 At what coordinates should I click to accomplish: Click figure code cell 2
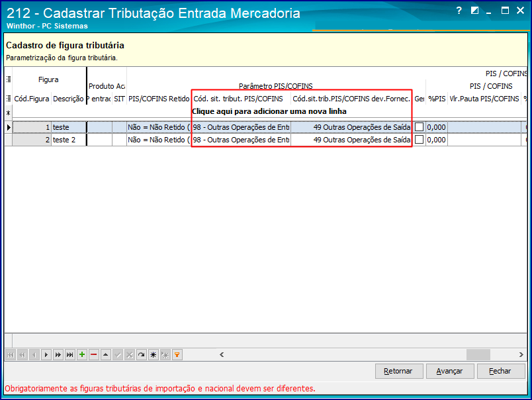click(x=32, y=140)
